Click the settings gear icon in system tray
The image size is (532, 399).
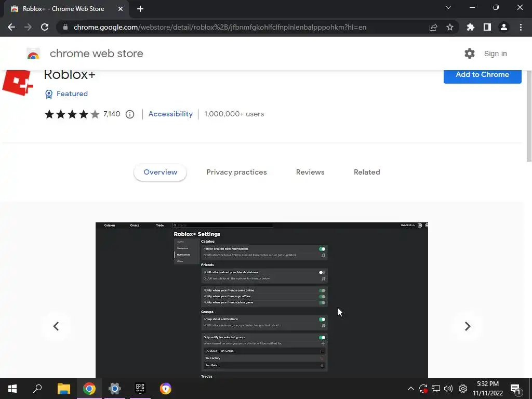point(463,389)
